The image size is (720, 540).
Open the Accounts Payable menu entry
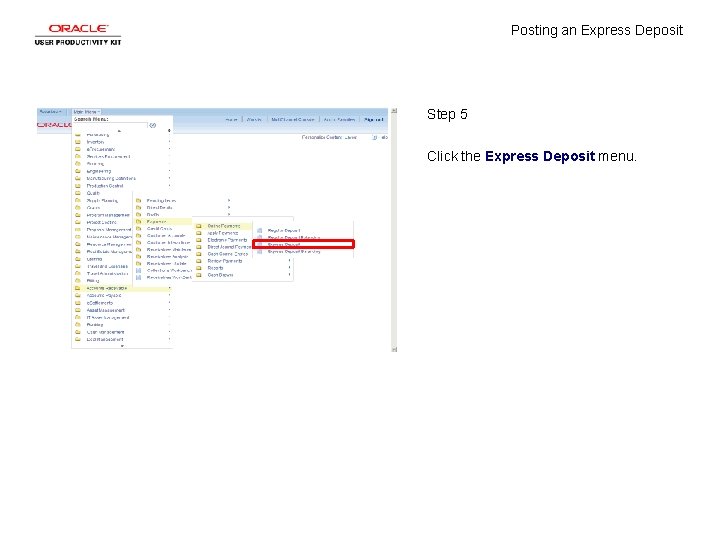pyautogui.click(x=104, y=295)
